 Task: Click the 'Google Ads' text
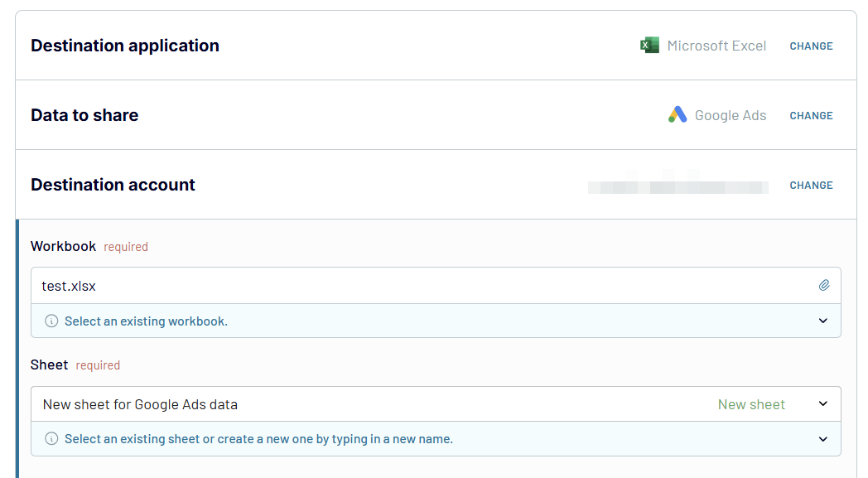pos(731,116)
